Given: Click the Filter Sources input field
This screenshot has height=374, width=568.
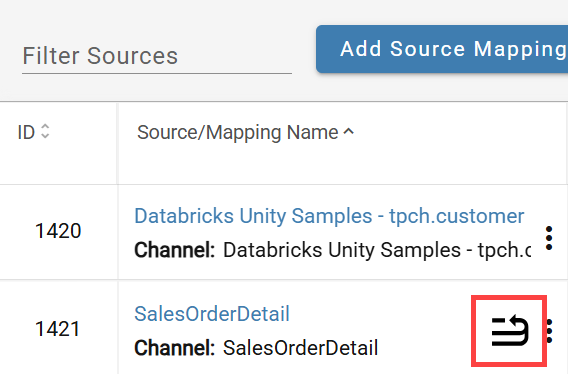Looking at the screenshot, I should (x=157, y=56).
